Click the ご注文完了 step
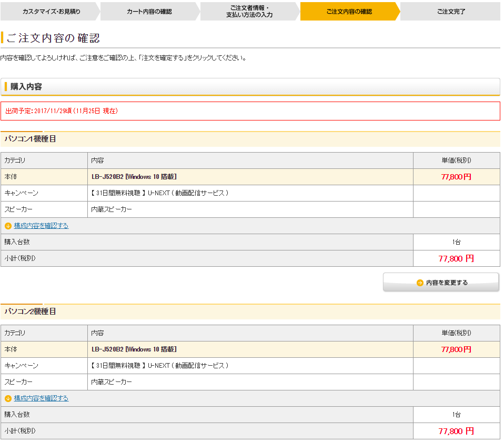The height and width of the screenshot is (442, 504). (x=451, y=11)
